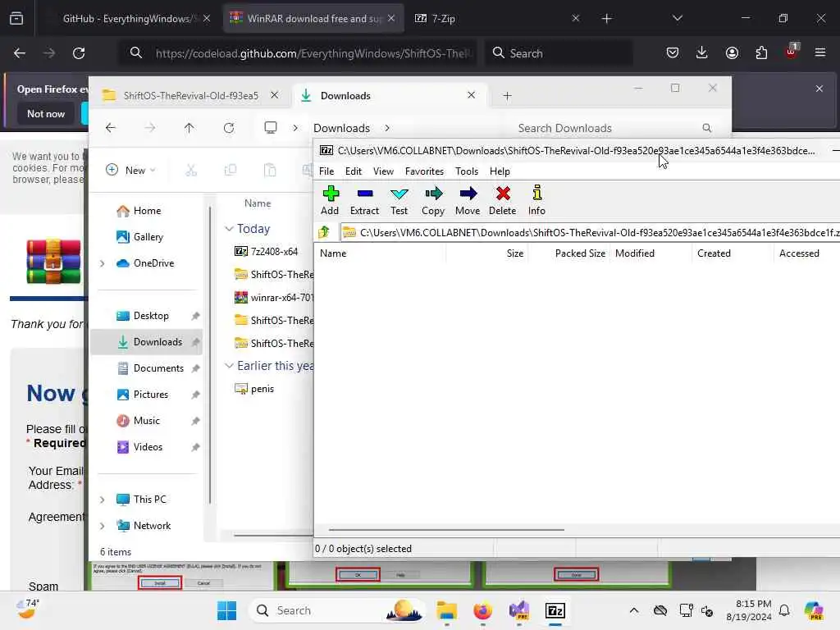Go up a folder in File Explorer
The width and height of the screenshot is (840, 630).
(189, 128)
